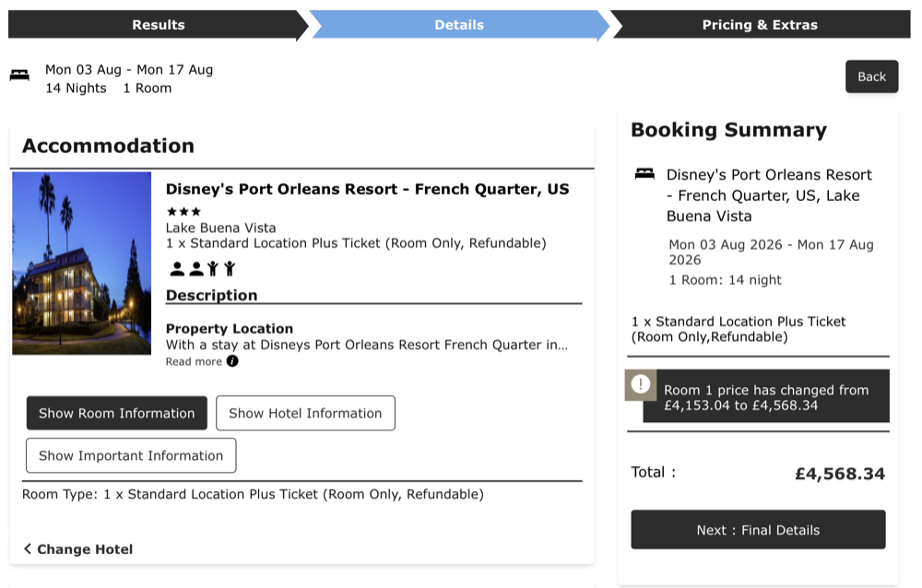922x588 pixels.
Task: Expand the Read more description text
Action: 194,361
